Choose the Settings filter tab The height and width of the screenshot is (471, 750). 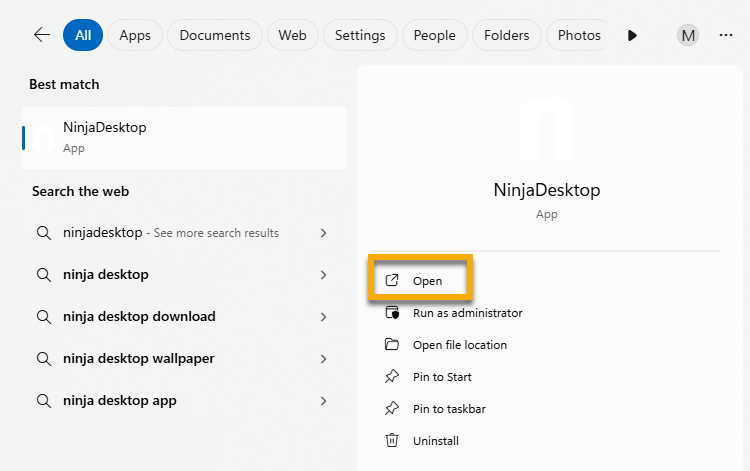tap(360, 35)
